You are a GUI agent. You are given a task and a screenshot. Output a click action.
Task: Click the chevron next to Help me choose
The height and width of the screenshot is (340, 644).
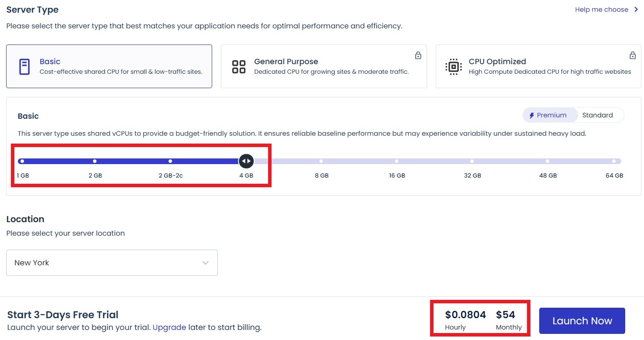[x=636, y=9]
